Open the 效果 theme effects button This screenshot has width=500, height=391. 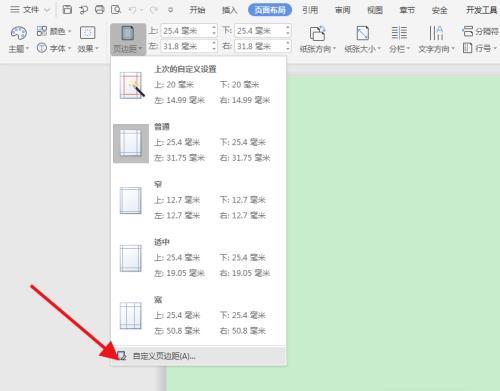[88, 39]
